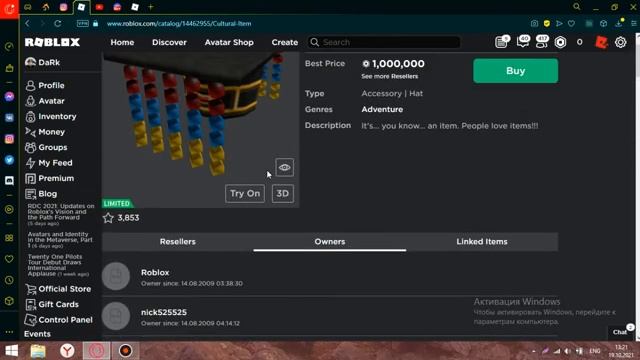
Task: Click the red Roblox Studio icon
Action: pyautogui.click(x=601, y=42)
